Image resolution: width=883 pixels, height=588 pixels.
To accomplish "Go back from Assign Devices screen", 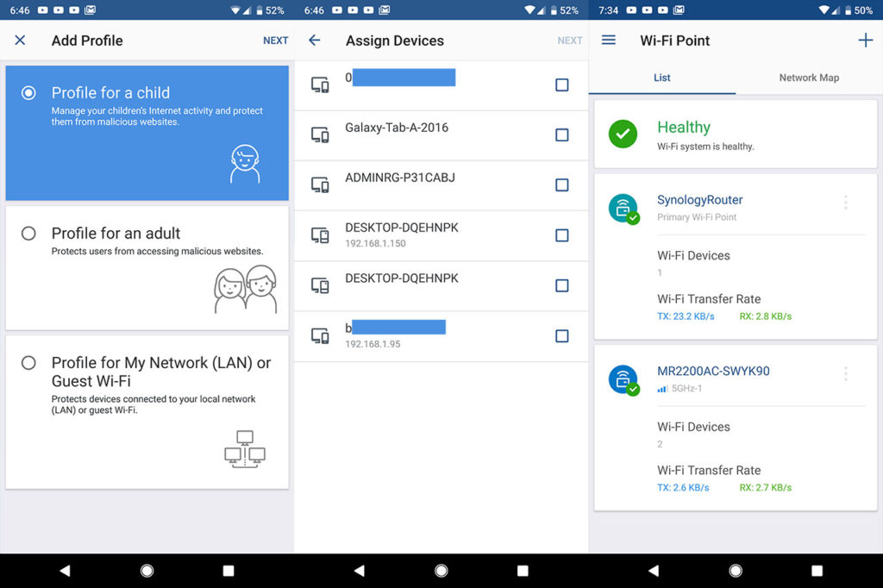I will (x=315, y=41).
